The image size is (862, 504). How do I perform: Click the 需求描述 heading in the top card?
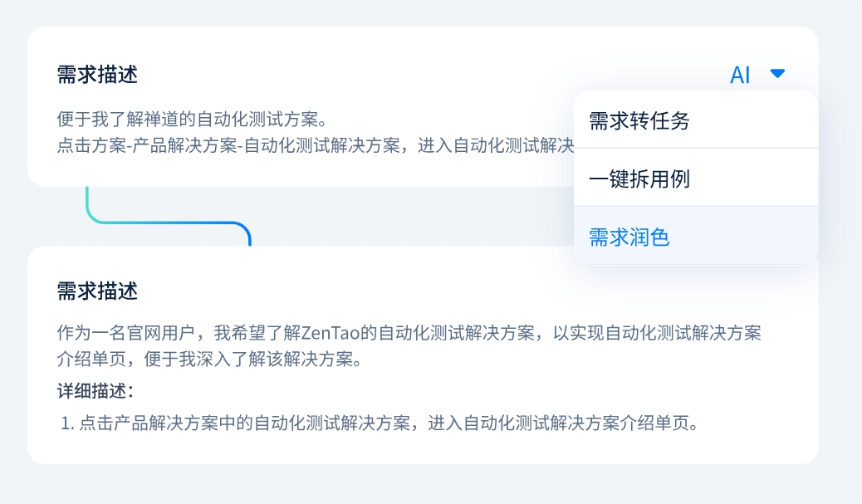(97, 75)
